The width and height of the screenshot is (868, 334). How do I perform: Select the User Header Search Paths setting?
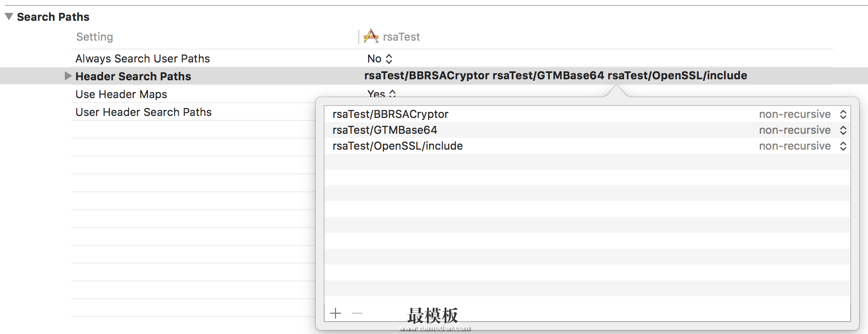(144, 112)
